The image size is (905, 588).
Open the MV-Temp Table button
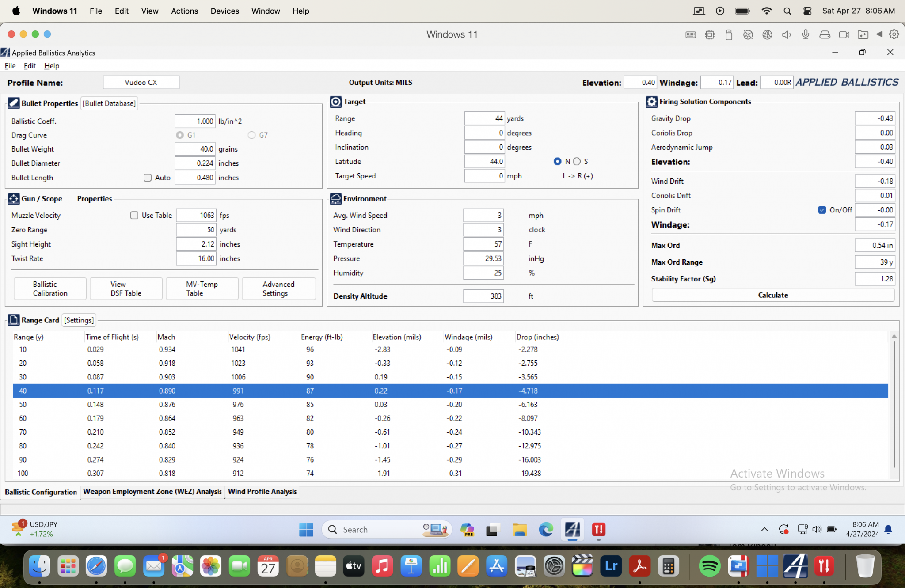tap(202, 288)
